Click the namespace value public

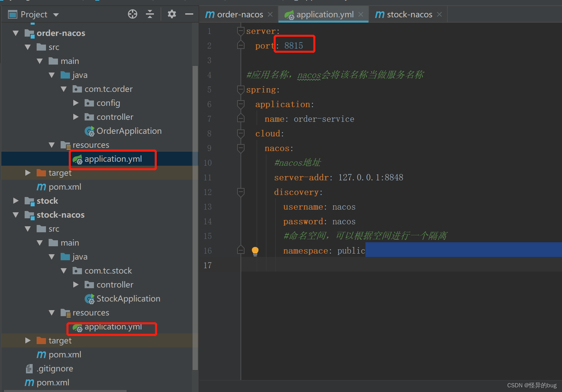point(351,251)
